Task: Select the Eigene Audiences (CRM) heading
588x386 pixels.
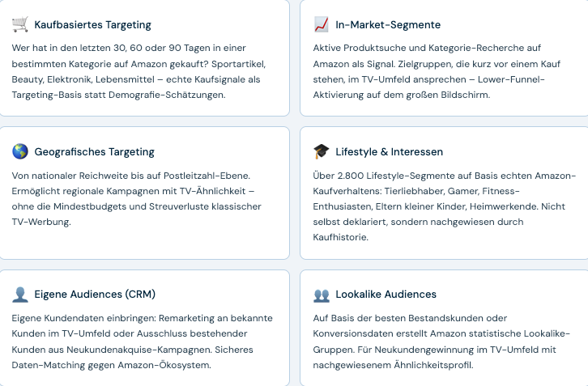Action: pyautogui.click(x=95, y=295)
